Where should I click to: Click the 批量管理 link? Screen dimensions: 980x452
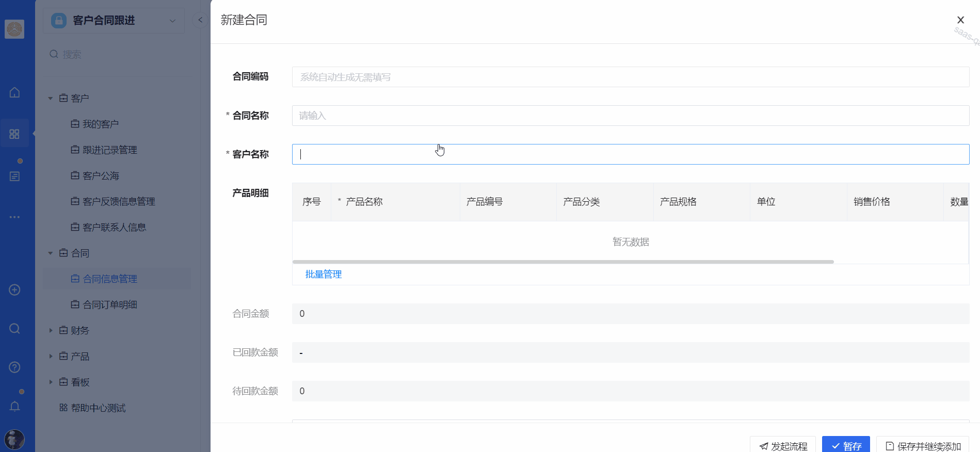324,275
